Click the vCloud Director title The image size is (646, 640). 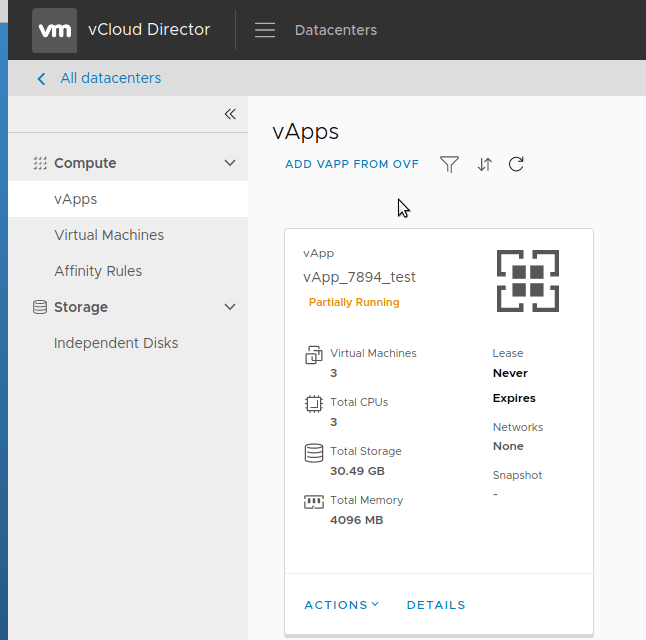(149, 30)
